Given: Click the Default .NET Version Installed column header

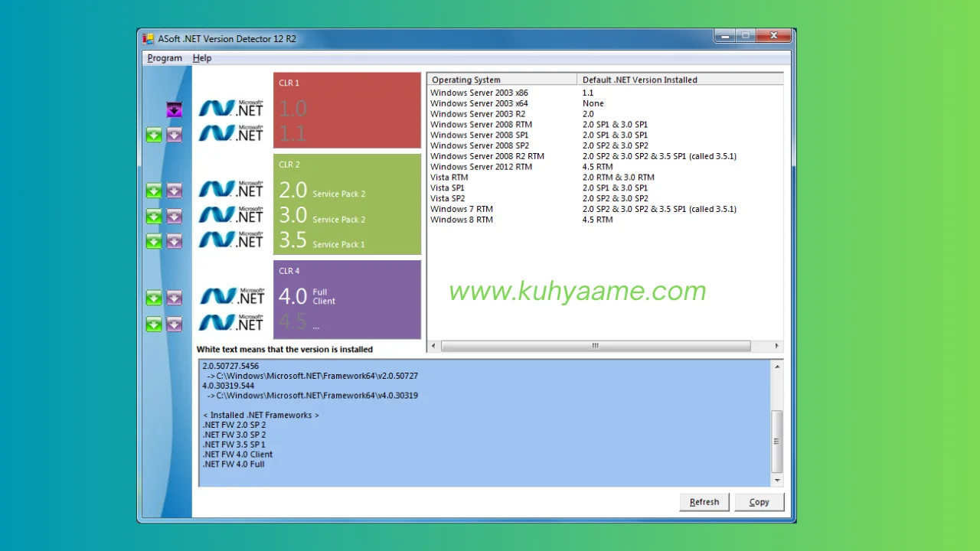Looking at the screenshot, I should (x=680, y=80).
